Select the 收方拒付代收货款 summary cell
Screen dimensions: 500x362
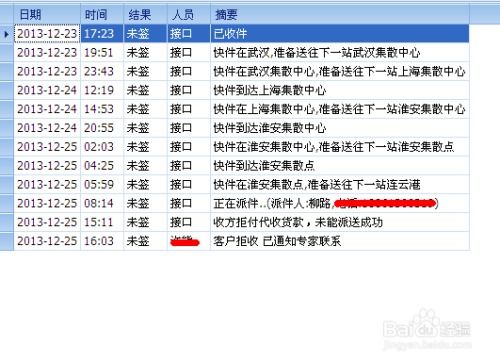340,222
